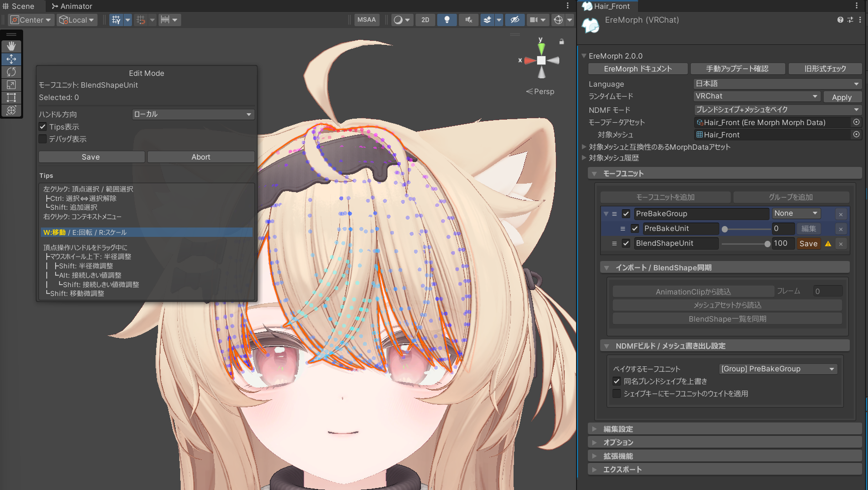Viewport: 868px width, 490px height.
Task: Click the X axis cone on orientation gizmo
Action: pos(530,61)
